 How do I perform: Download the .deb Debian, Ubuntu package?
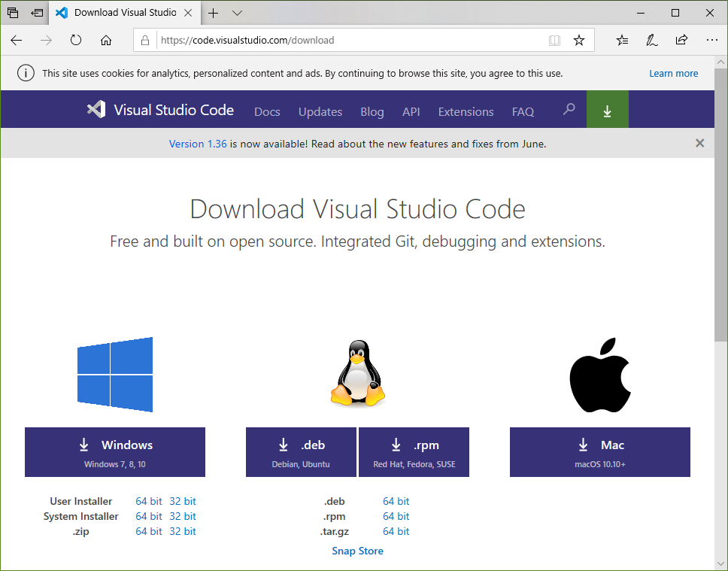[x=301, y=452]
